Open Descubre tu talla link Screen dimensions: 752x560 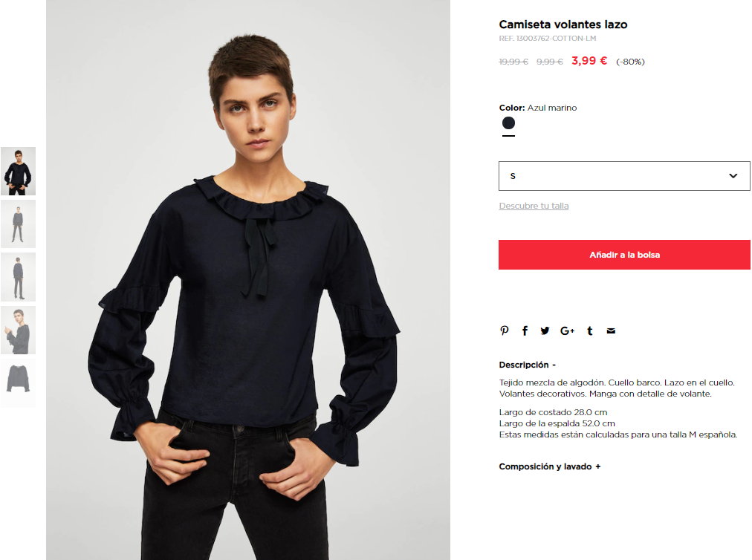pos(534,206)
